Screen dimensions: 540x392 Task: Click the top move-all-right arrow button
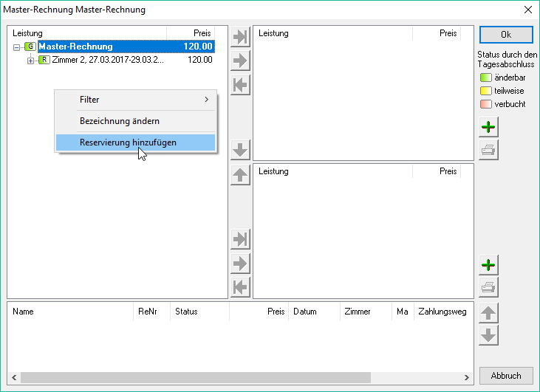point(240,36)
